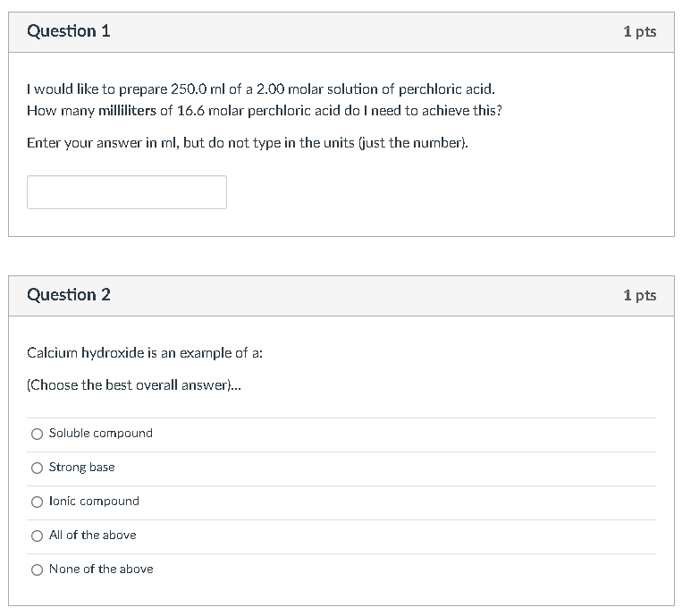Click the "1 pts" label of Question 1

tap(639, 32)
